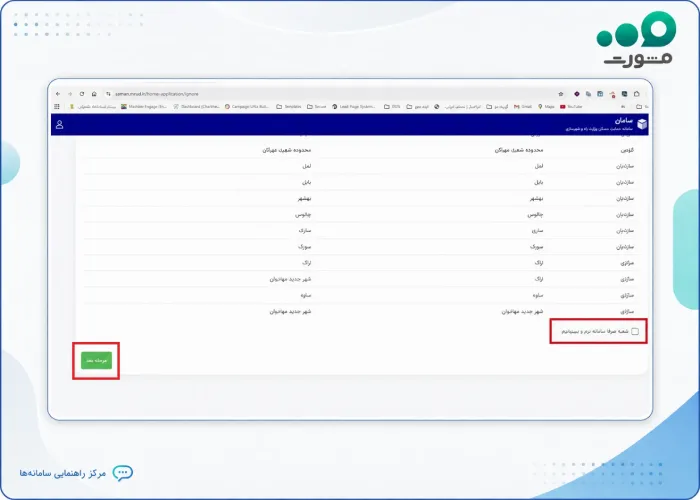Bookmark this page with the star icon
This screenshot has height=500, width=700.
coord(561,94)
